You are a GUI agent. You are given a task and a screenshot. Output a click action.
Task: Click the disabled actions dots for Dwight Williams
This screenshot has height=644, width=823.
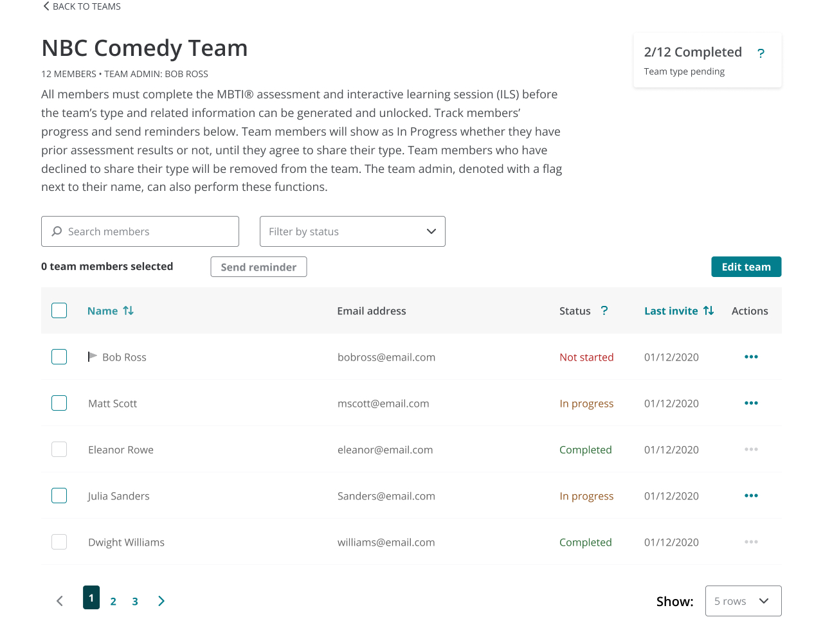(751, 542)
